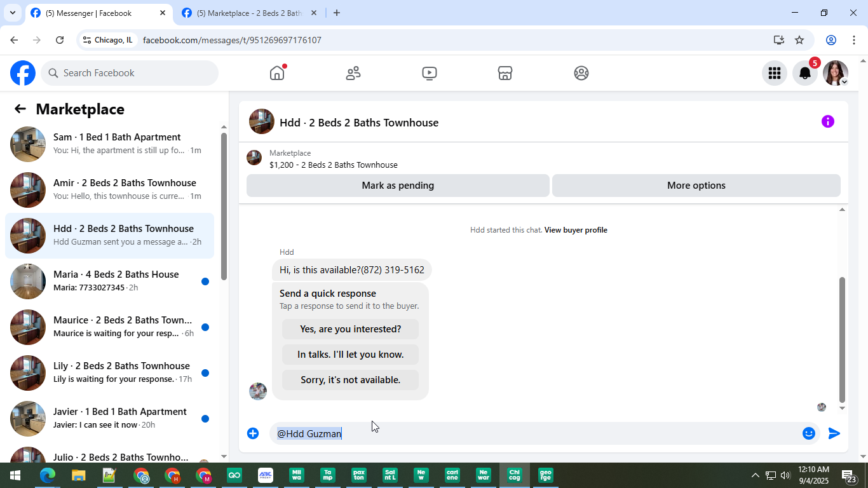Screen dimensions: 868x488
Task: Open the notifications bell
Action: coord(805,73)
